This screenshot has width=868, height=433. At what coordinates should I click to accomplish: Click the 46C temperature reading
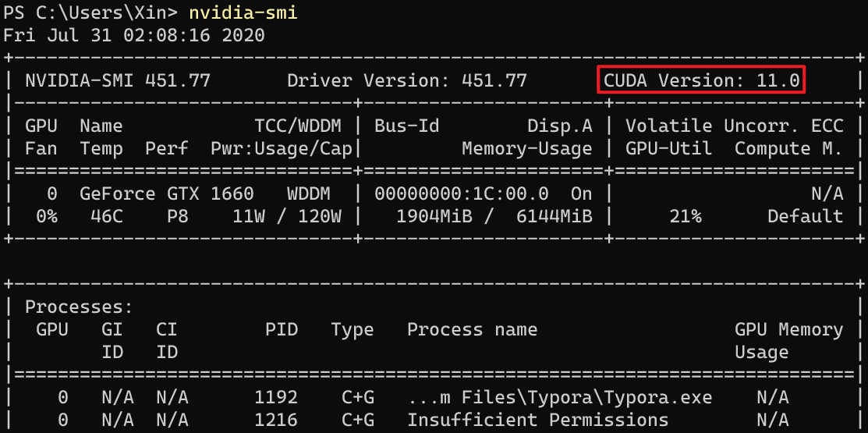[106, 216]
